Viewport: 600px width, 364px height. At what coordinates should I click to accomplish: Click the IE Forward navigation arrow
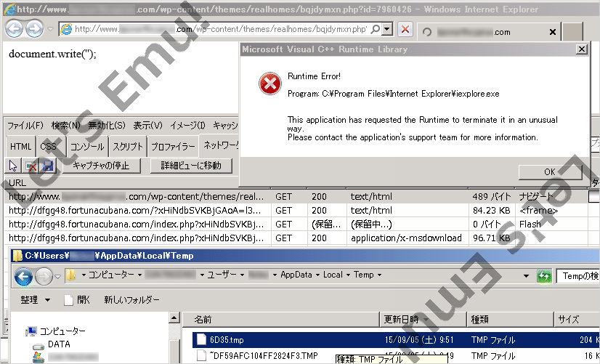point(34,29)
